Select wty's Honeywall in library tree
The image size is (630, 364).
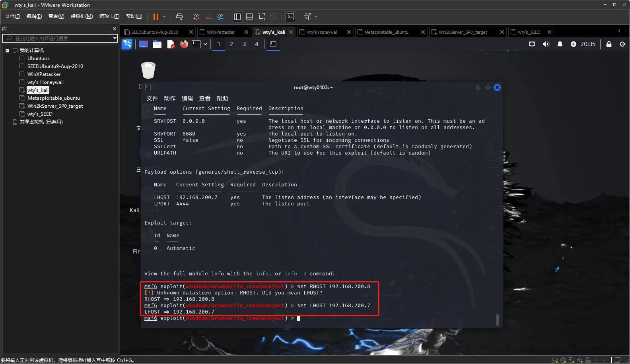[x=45, y=82]
